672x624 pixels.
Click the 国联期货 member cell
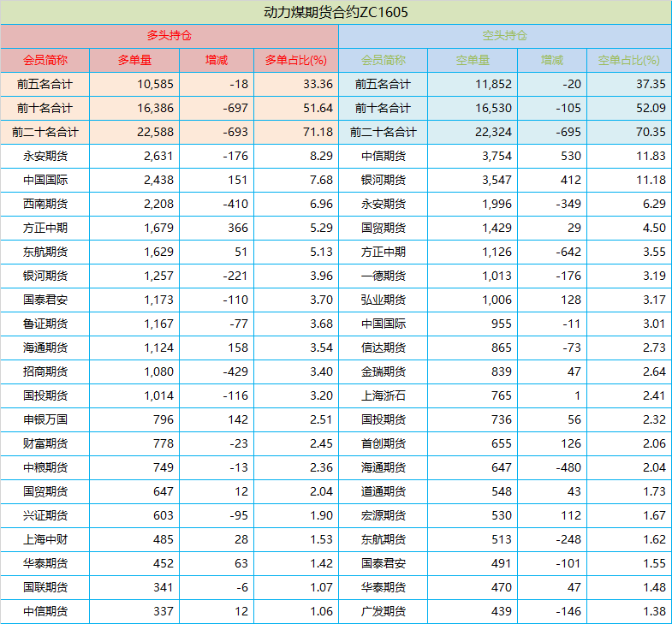45,588
